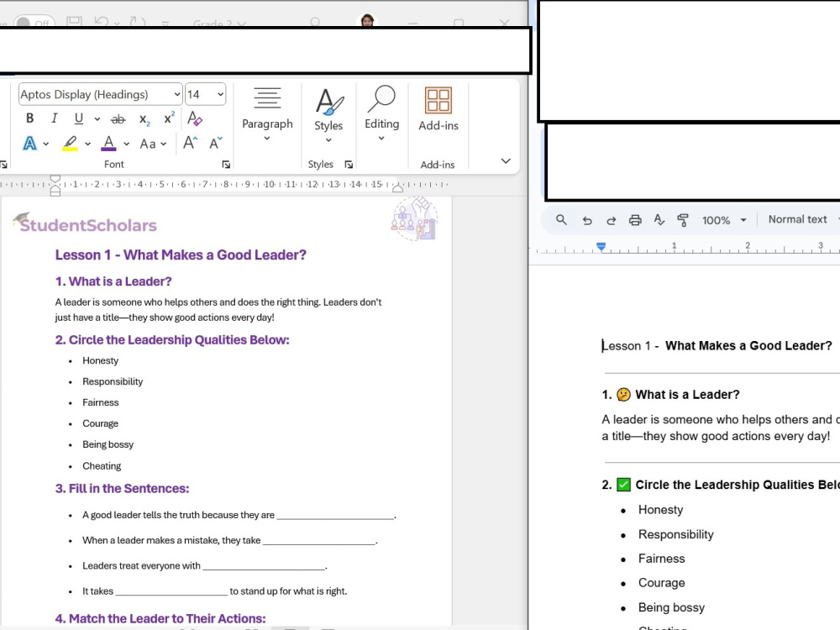
Task: Expand the Editing menu in the ribbon
Action: click(381, 113)
